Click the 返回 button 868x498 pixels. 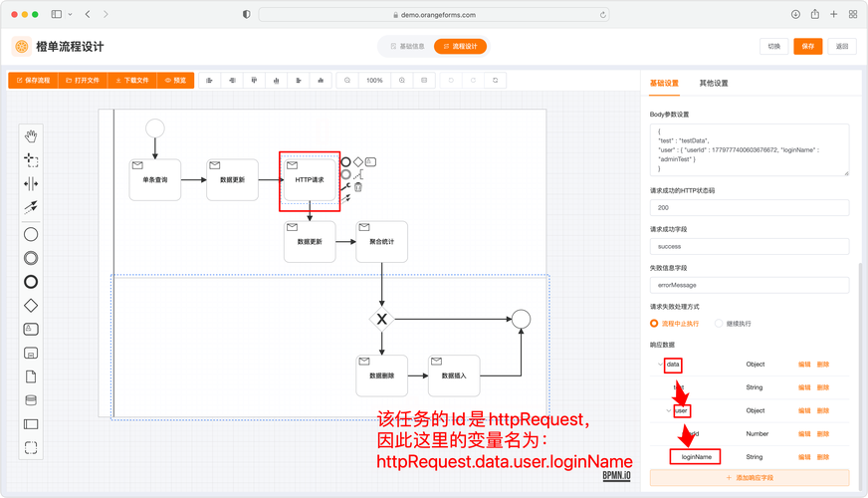tap(842, 47)
